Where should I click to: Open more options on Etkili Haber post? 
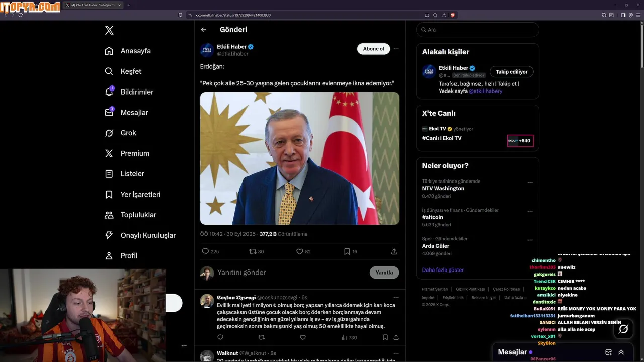coord(396,49)
